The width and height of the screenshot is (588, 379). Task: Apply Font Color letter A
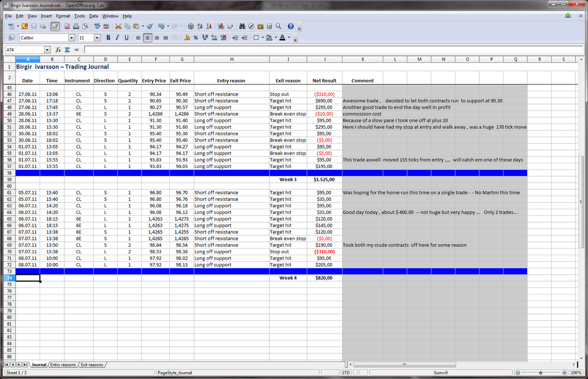[282, 37]
